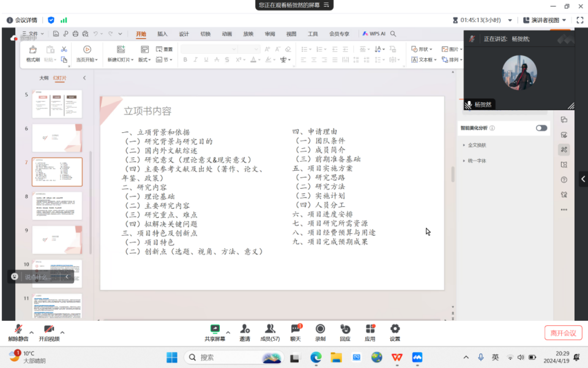The image size is (588, 368).
Task: Expand the 全文换肤 section
Action: point(477,145)
